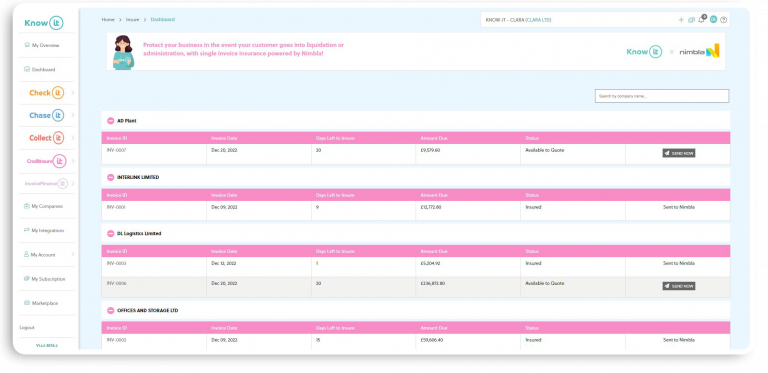Open the InvoiceFinance-it module

pos(47,184)
